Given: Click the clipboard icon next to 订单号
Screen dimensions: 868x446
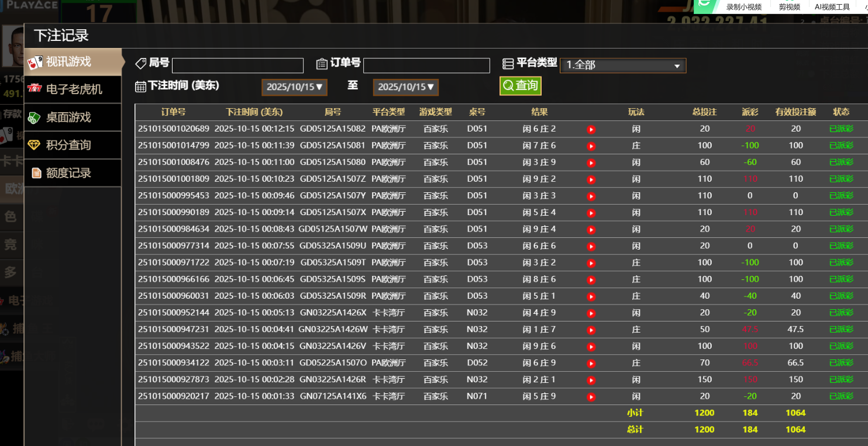Looking at the screenshot, I should (322, 64).
